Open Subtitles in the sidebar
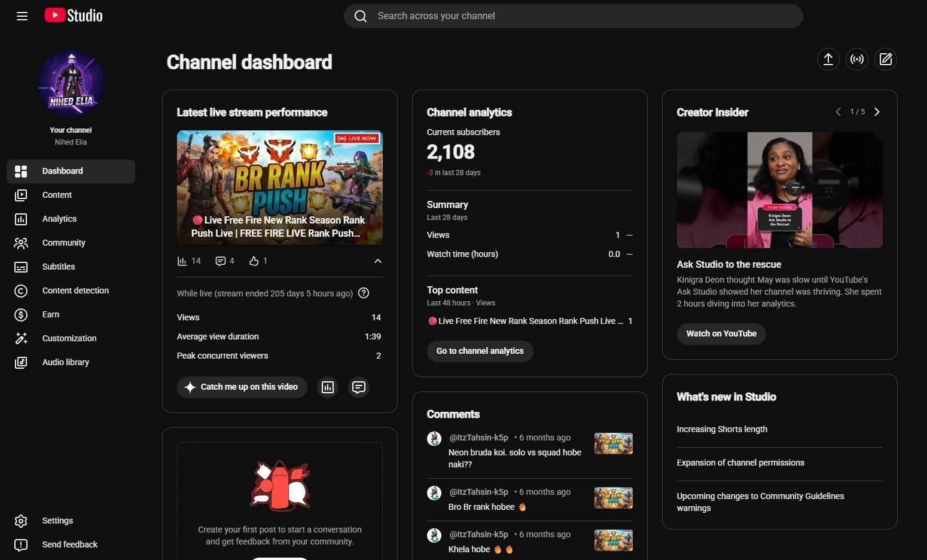The image size is (927, 560). pyautogui.click(x=71, y=267)
